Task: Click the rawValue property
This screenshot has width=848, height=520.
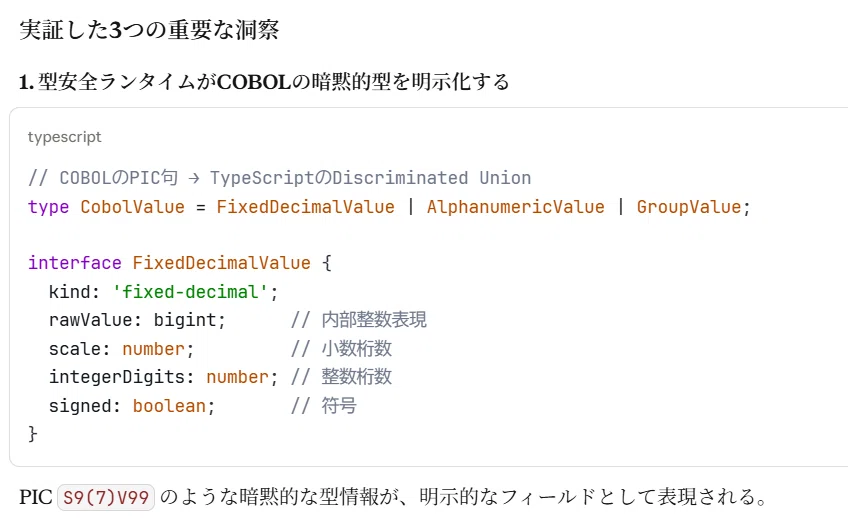Action: 91,320
